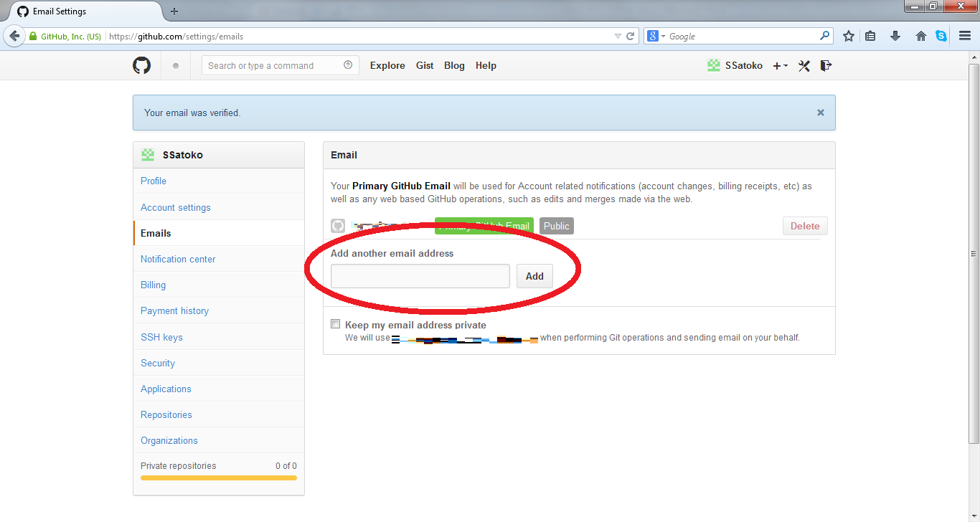Open Help in the header
Viewport: 980px width, 522px height.
tap(486, 65)
